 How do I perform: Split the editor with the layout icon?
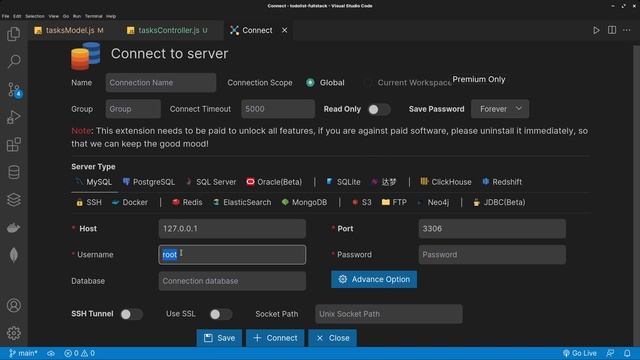click(612, 30)
